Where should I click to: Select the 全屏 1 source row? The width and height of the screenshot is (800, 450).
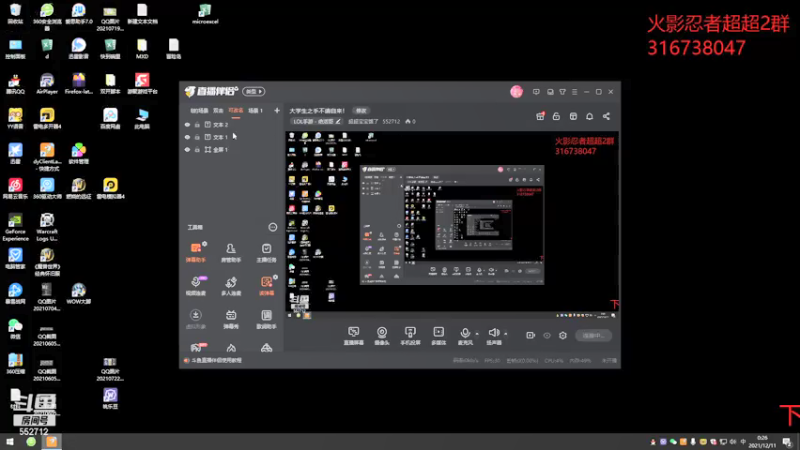pyautogui.click(x=232, y=149)
